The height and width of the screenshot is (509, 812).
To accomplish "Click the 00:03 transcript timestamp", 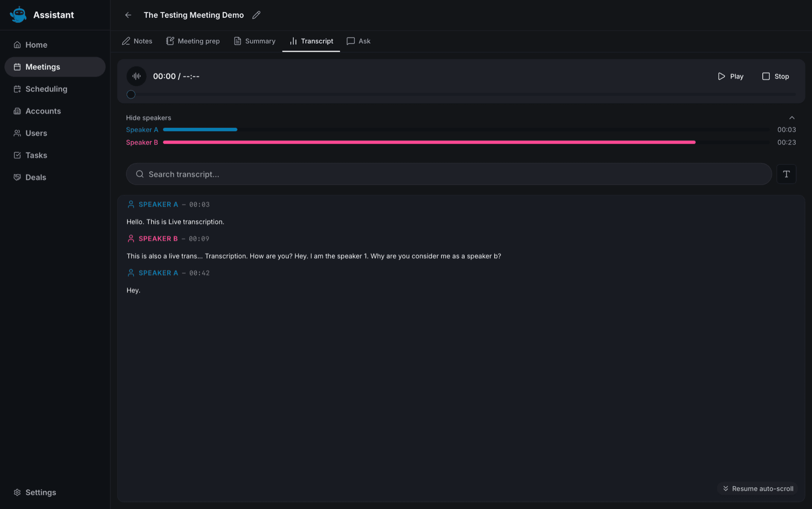I will coord(199,205).
